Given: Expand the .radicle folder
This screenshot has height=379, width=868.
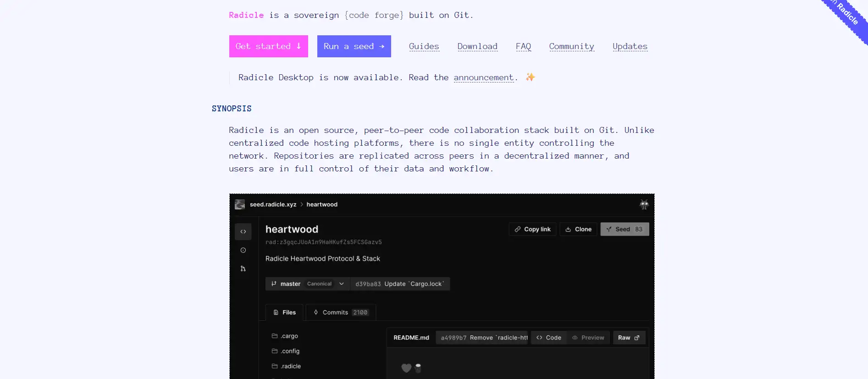Looking at the screenshot, I should click(x=291, y=366).
